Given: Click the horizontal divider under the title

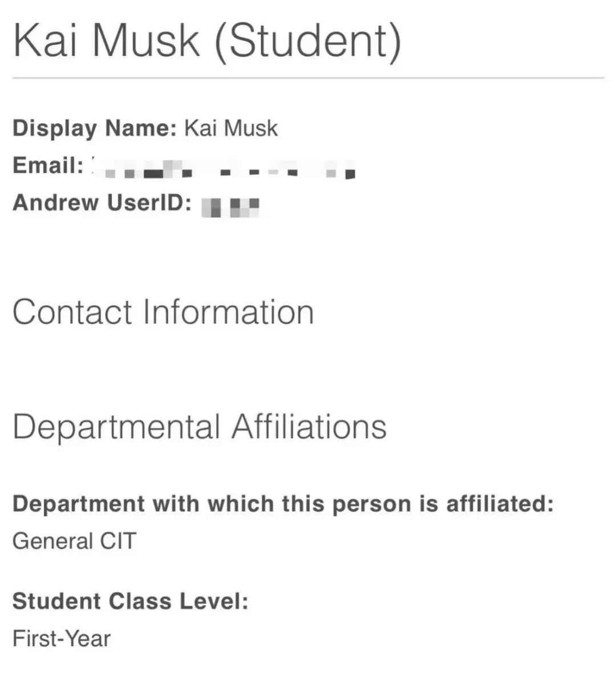Looking at the screenshot, I should pyautogui.click(x=308, y=77).
